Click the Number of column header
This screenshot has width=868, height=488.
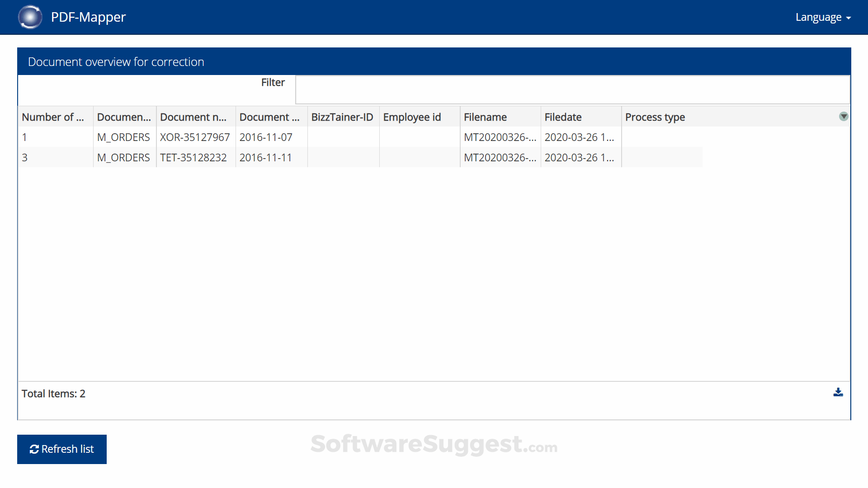52,117
